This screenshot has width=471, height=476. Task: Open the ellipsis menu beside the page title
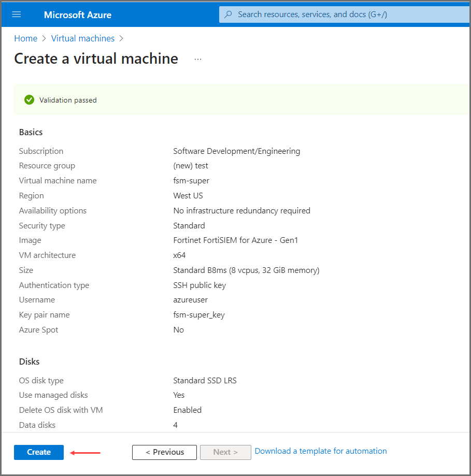point(197,59)
